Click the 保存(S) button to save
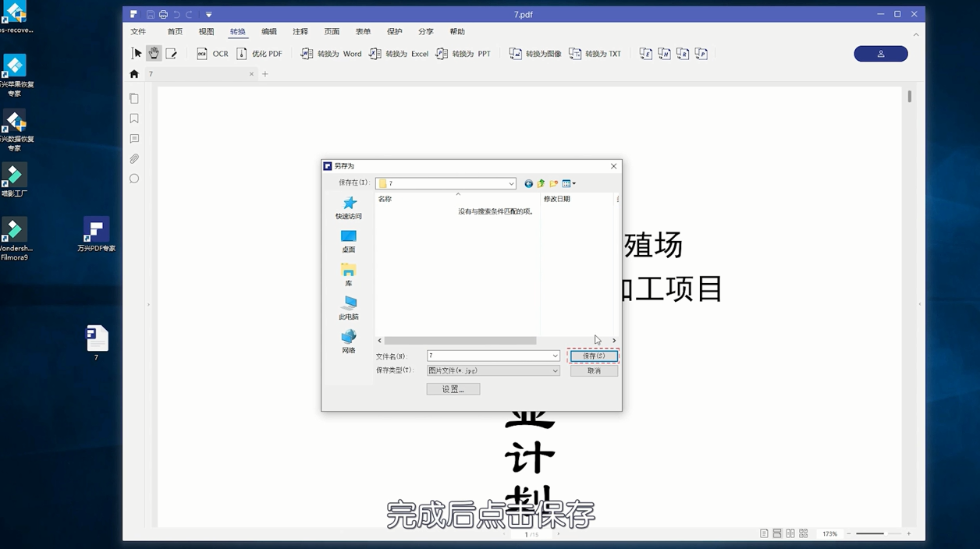The height and width of the screenshot is (549, 980). click(x=593, y=356)
